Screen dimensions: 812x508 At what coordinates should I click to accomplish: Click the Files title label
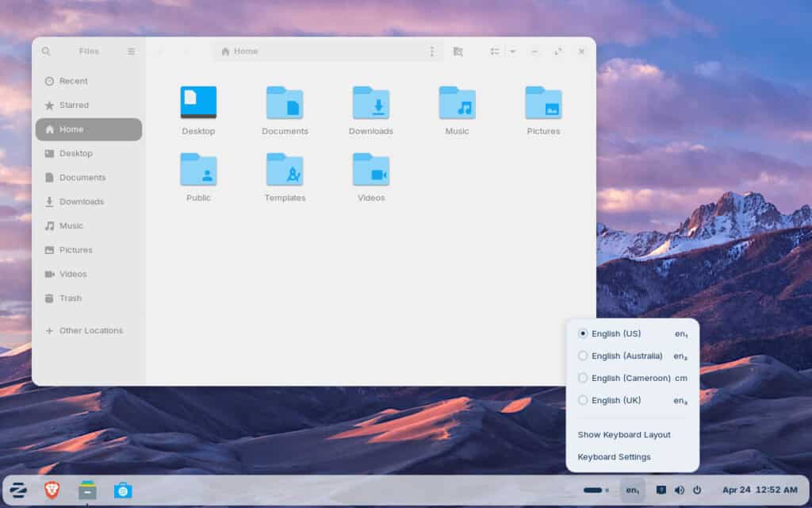[x=89, y=52]
